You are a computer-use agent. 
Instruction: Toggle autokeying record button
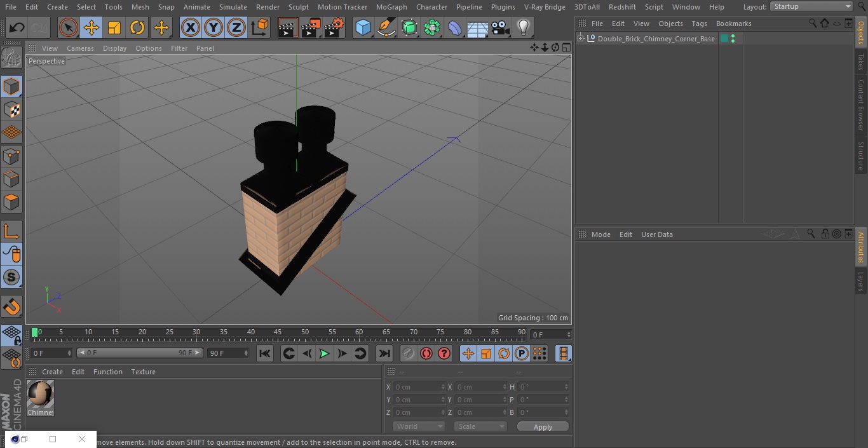(x=426, y=353)
